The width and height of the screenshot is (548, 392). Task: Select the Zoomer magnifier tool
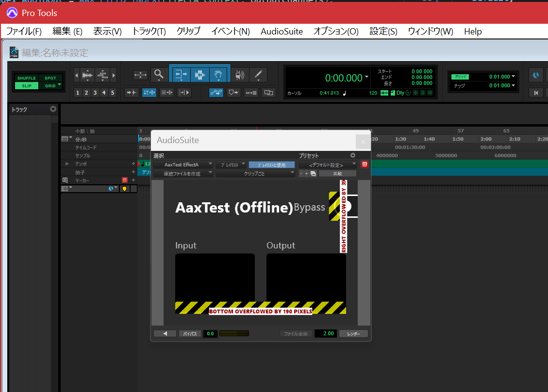pyautogui.click(x=159, y=74)
